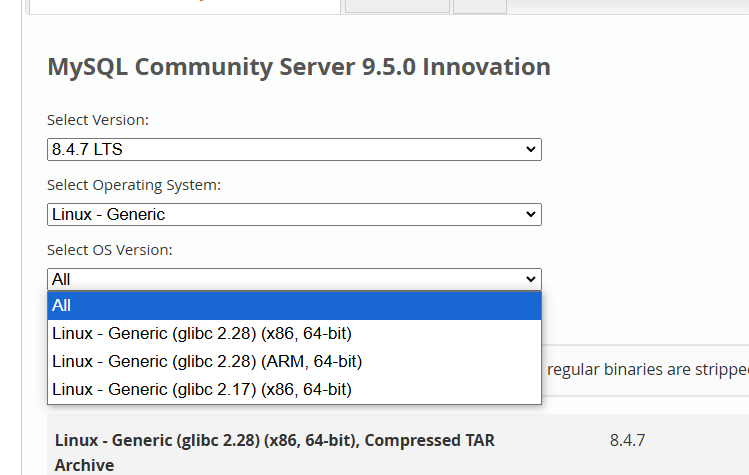Click the Select Operating System label
The height and width of the screenshot is (475, 749).
(134, 185)
